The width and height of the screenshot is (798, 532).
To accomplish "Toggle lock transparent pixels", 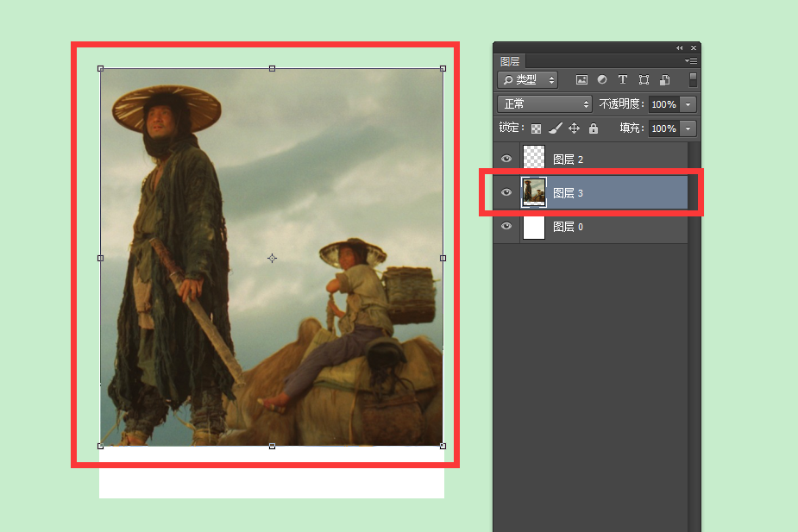I will (536, 128).
